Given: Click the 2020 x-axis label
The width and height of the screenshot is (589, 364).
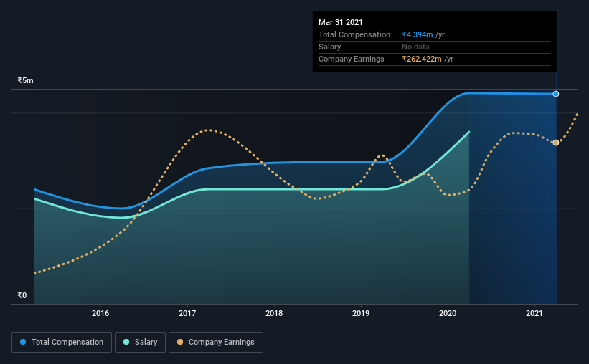Looking at the screenshot, I should click(x=448, y=313).
